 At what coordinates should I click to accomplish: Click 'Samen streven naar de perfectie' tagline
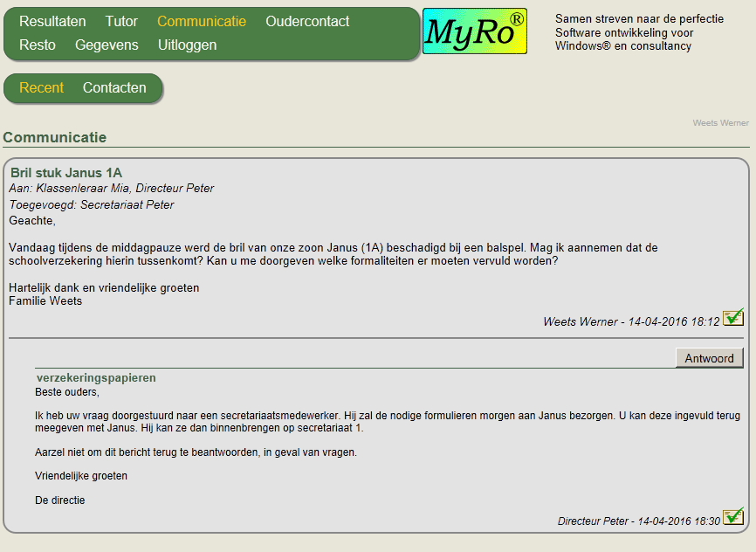pos(639,19)
